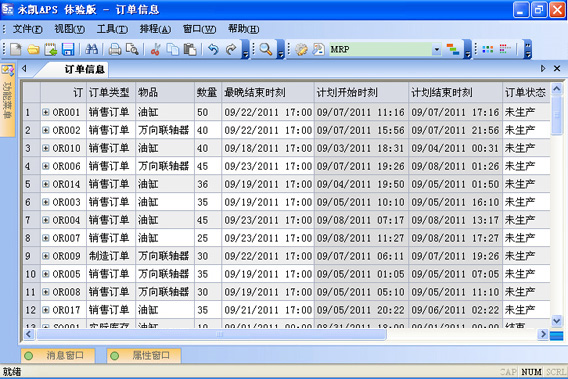Screen dimensions: 568x379
Task: Open the 视图(V) menu
Action: [70, 29]
